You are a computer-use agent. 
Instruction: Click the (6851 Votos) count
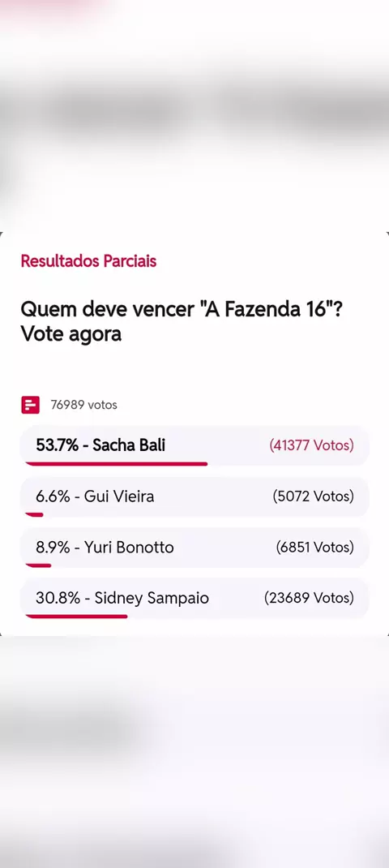(315, 547)
